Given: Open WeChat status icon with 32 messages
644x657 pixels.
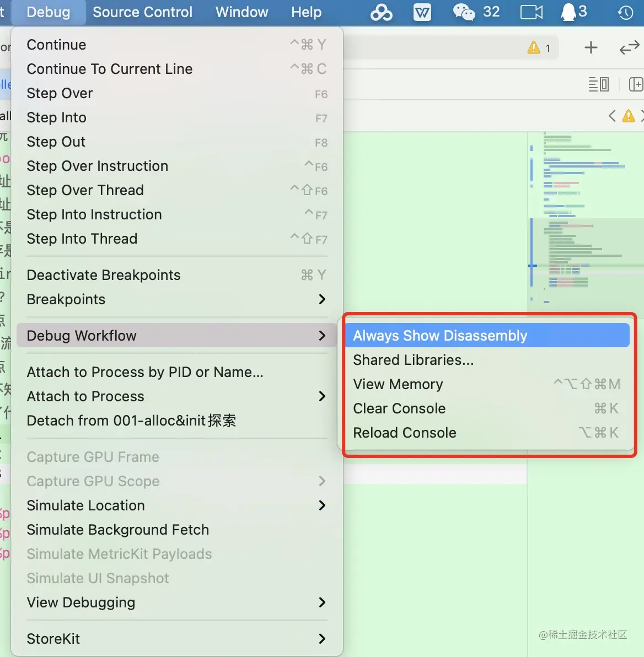Looking at the screenshot, I should click(x=476, y=12).
